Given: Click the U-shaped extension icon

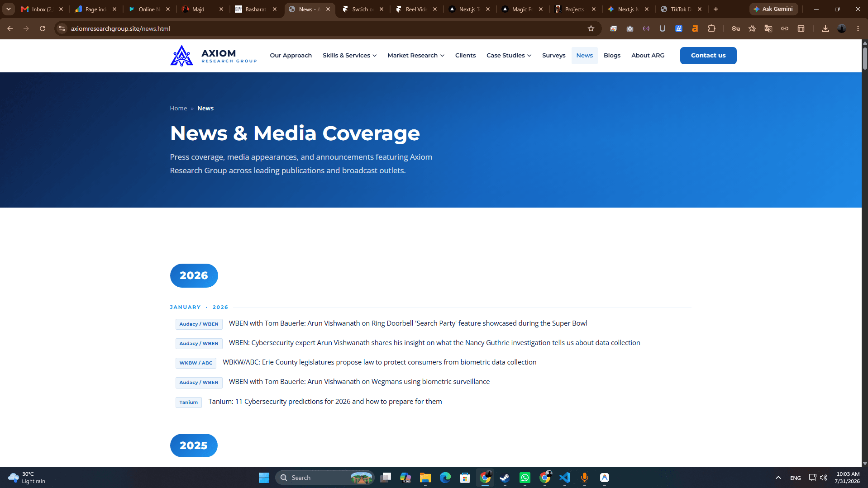Looking at the screenshot, I should [x=663, y=28].
